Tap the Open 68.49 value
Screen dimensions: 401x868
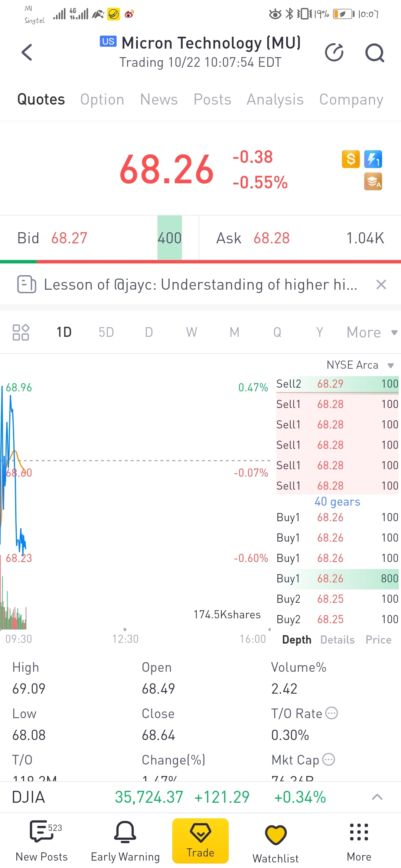coord(158,689)
